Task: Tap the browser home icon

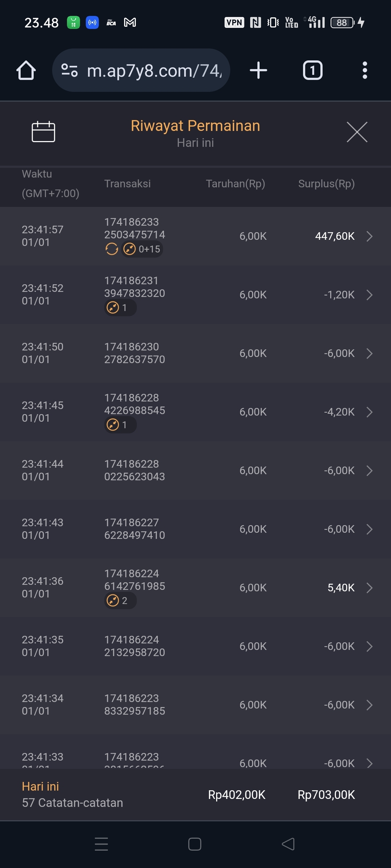Action: 26,70
